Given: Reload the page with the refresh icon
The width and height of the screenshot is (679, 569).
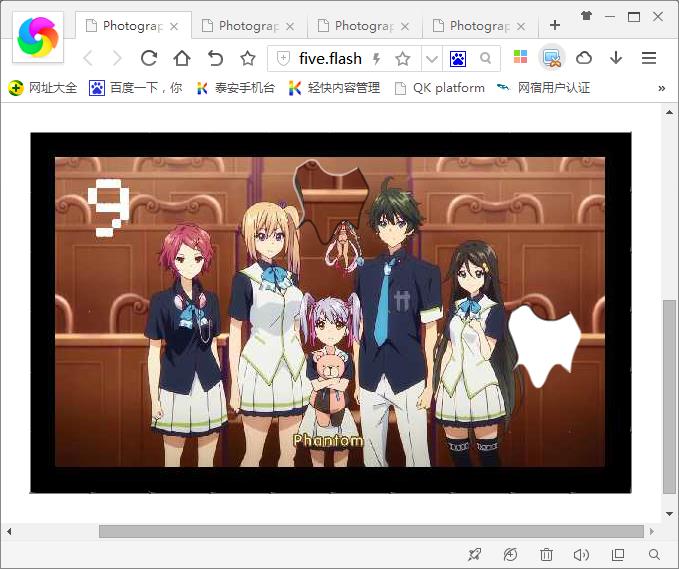Looking at the screenshot, I should (149, 58).
